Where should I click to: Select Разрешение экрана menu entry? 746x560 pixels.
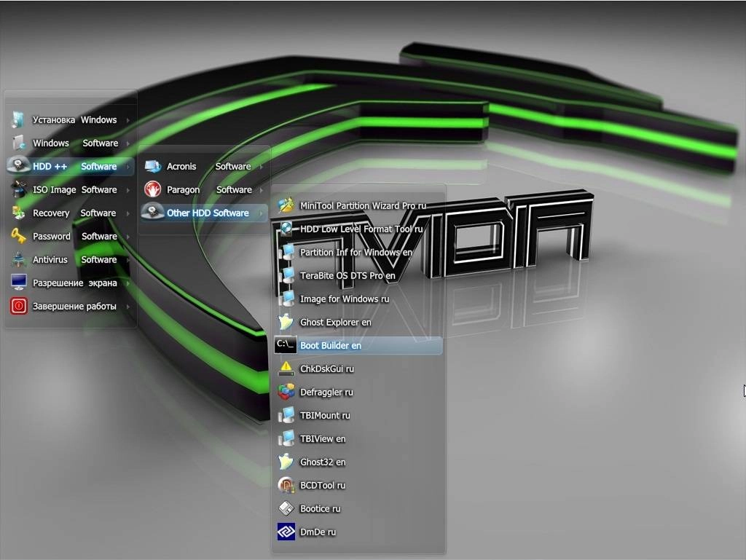(x=71, y=283)
